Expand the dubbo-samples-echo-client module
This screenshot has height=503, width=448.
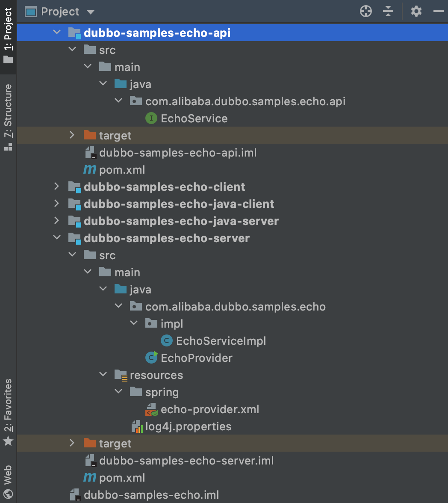[x=56, y=186]
